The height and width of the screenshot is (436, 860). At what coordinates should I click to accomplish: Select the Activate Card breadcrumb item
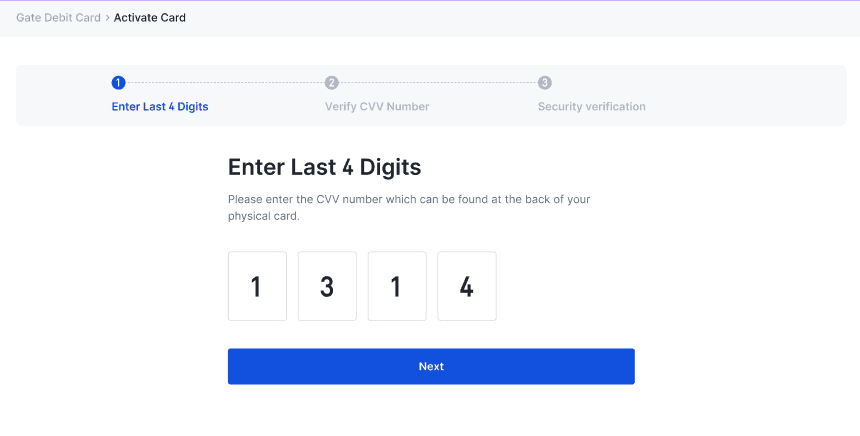point(150,18)
